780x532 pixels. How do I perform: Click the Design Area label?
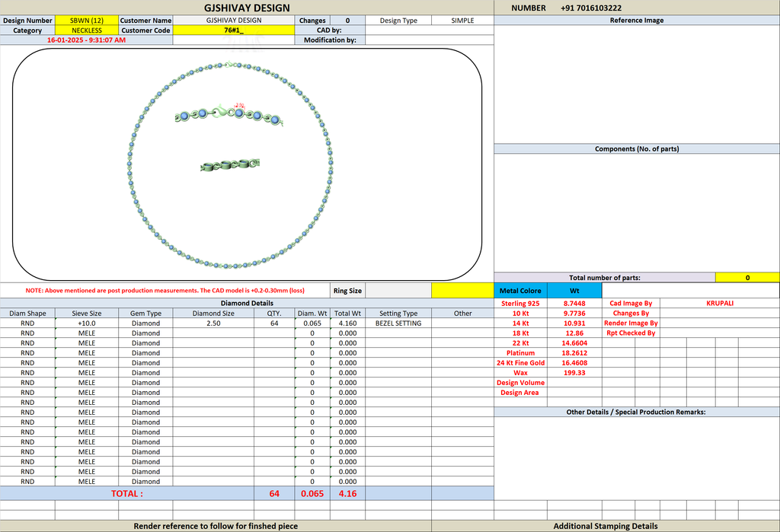[519, 393]
